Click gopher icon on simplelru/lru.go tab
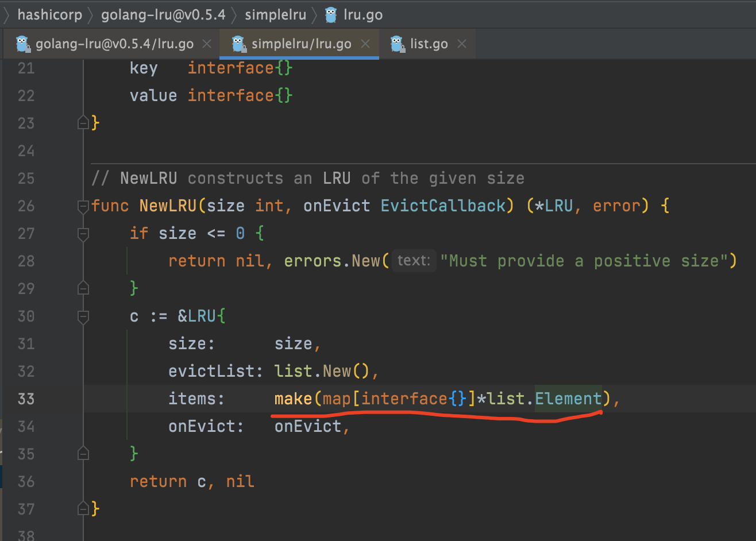 pyautogui.click(x=238, y=44)
